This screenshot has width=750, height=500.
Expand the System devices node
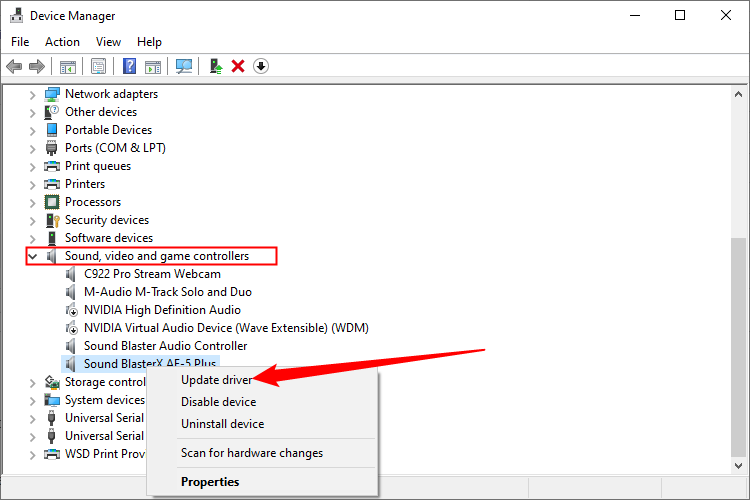point(32,401)
